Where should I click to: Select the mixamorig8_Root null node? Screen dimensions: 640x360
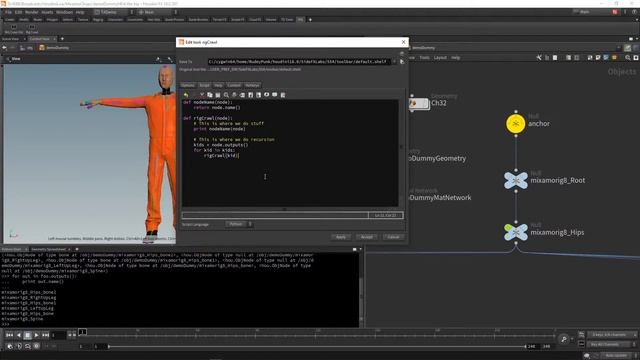516,180
